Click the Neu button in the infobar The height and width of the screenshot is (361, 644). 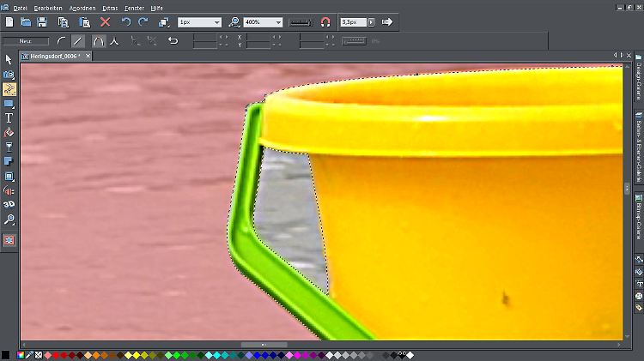click(26, 40)
